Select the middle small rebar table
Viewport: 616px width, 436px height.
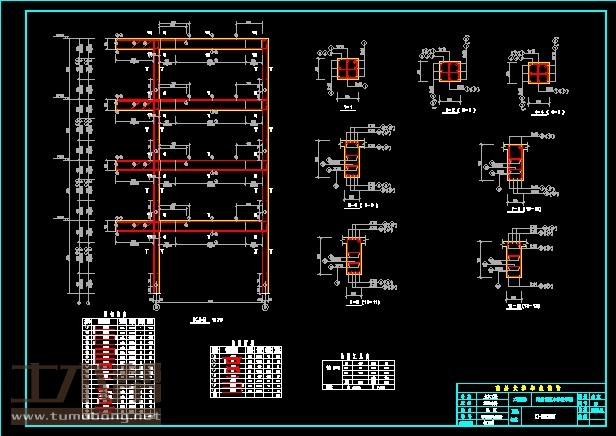[244, 375]
